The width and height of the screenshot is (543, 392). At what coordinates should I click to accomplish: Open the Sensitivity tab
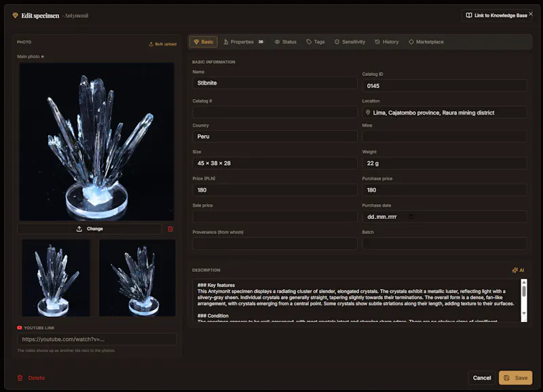coord(350,42)
